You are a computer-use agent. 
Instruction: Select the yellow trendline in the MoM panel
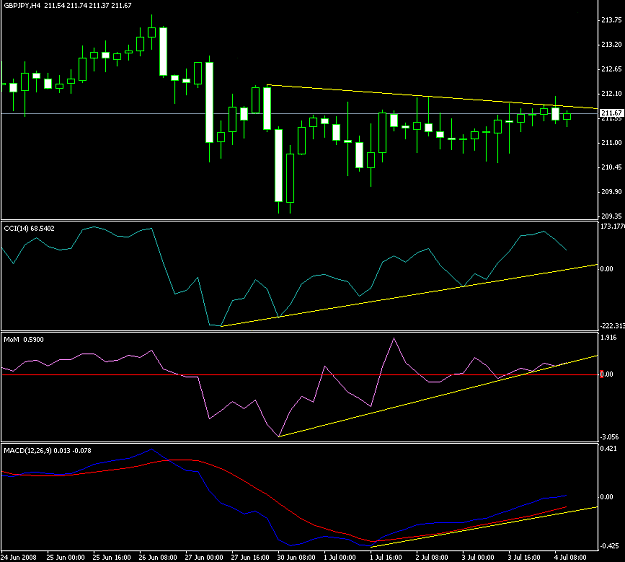[438, 396]
